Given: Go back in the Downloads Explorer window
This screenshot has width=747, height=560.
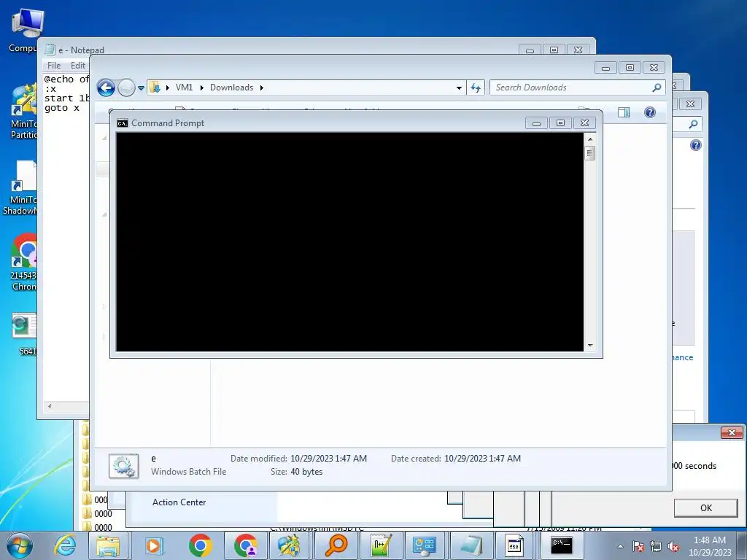Looking at the screenshot, I should [106, 87].
